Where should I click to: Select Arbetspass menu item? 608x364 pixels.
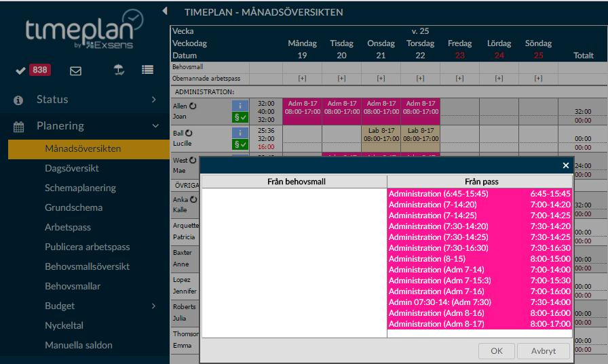tap(68, 227)
